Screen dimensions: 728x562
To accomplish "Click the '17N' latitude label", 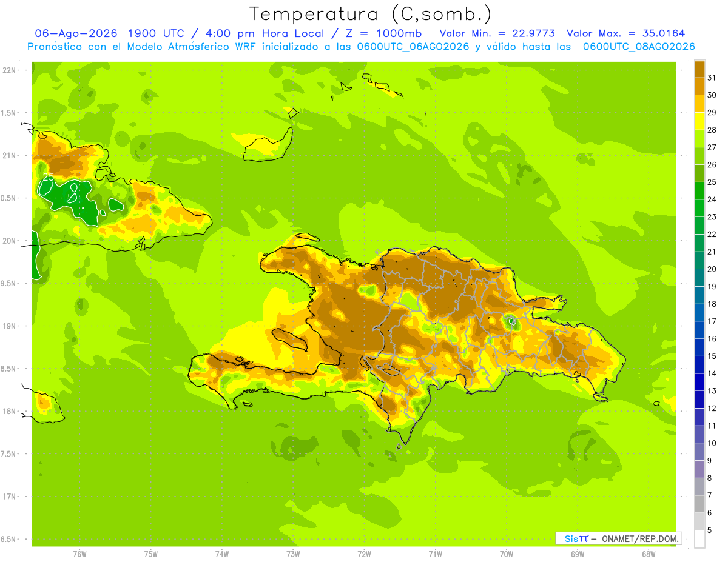I will (10, 497).
